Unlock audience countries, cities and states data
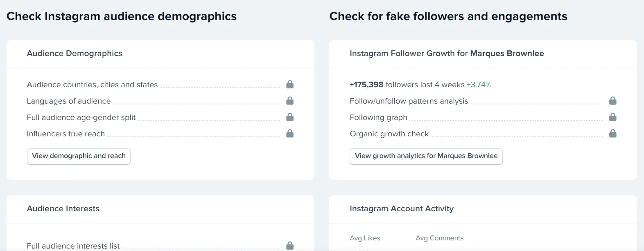 [290, 84]
